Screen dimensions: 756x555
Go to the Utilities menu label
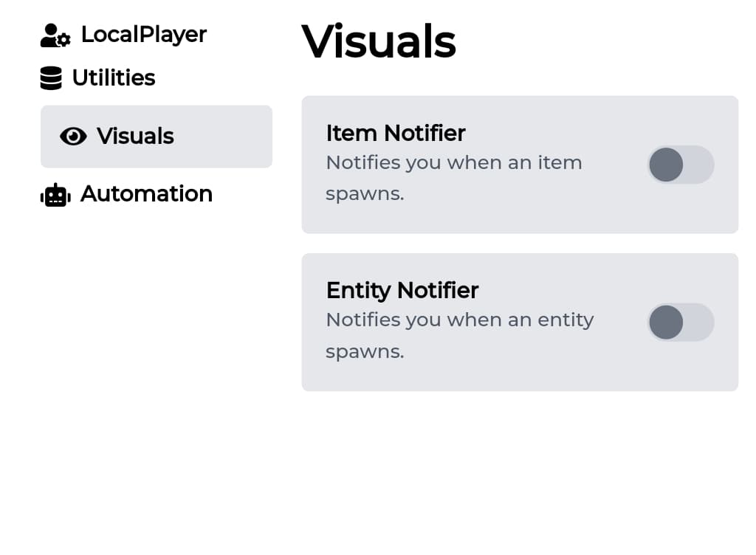click(114, 78)
